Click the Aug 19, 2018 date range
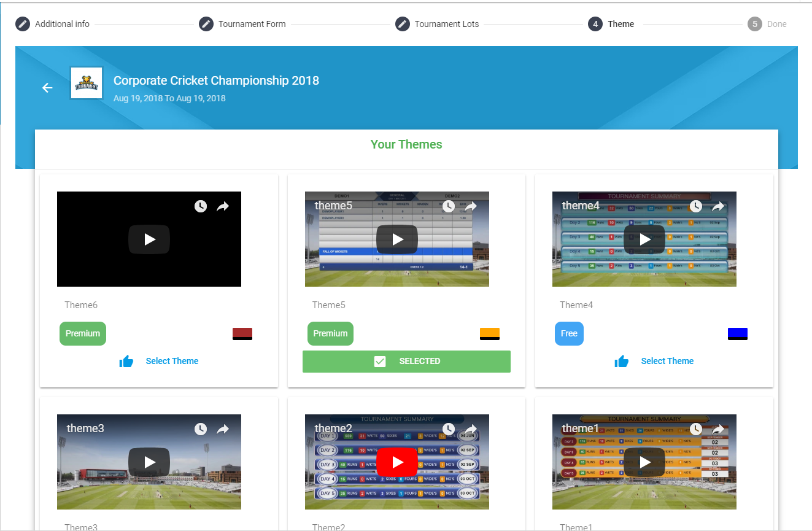 click(169, 98)
